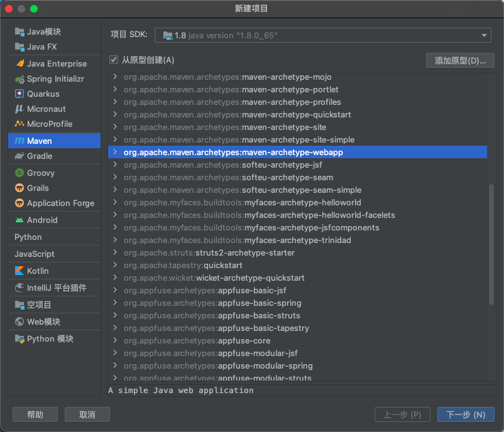The height and width of the screenshot is (432, 504).
Task: Select the softeu-archetype-seam-simple row
Action: (297, 190)
